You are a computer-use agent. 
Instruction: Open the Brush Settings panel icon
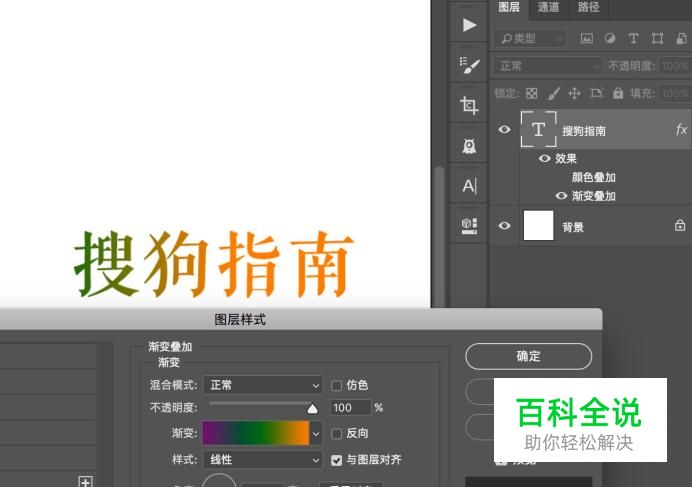(x=469, y=65)
